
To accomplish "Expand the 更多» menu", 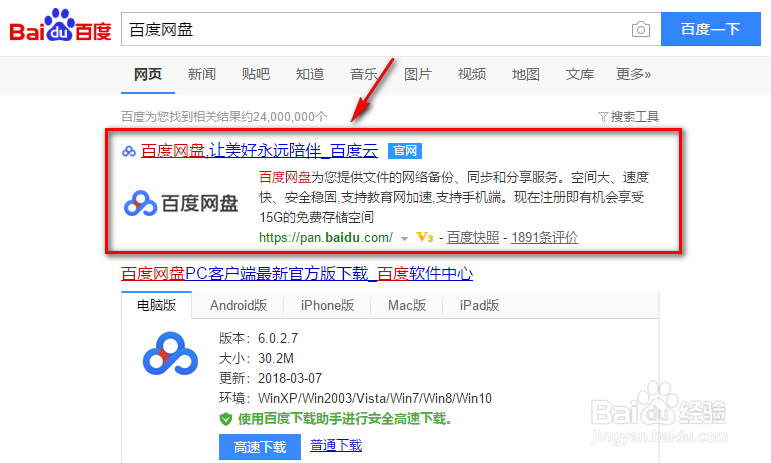I will (x=633, y=74).
